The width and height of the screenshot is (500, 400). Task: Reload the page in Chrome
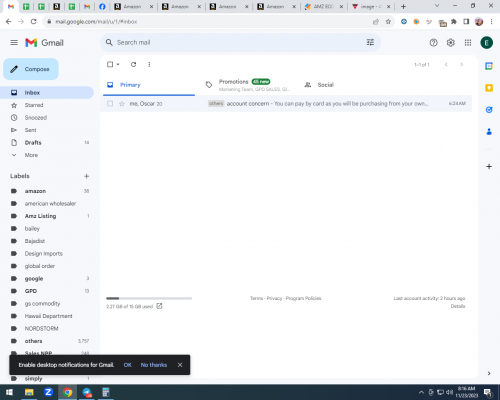pyautogui.click(x=33, y=22)
